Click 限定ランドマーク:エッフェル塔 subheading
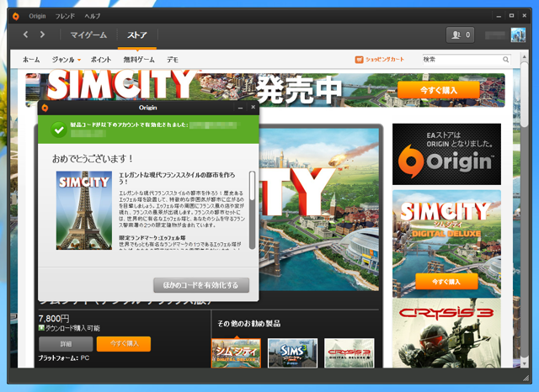Screen dimensions: 539x392 point(152,237)
